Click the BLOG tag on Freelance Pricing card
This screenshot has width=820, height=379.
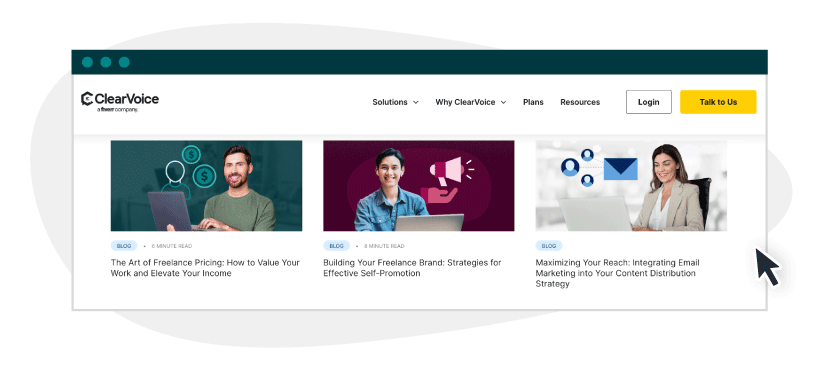[x=123, y=246]
